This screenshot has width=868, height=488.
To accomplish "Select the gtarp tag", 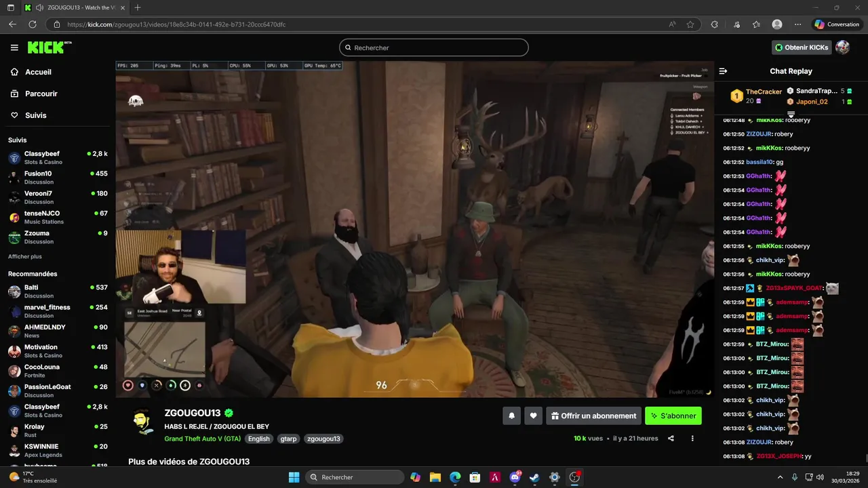I will tap(288, 439).
